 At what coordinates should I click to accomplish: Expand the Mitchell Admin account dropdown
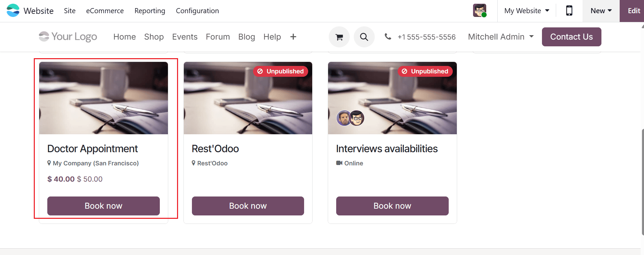click(x=500, y=37)
